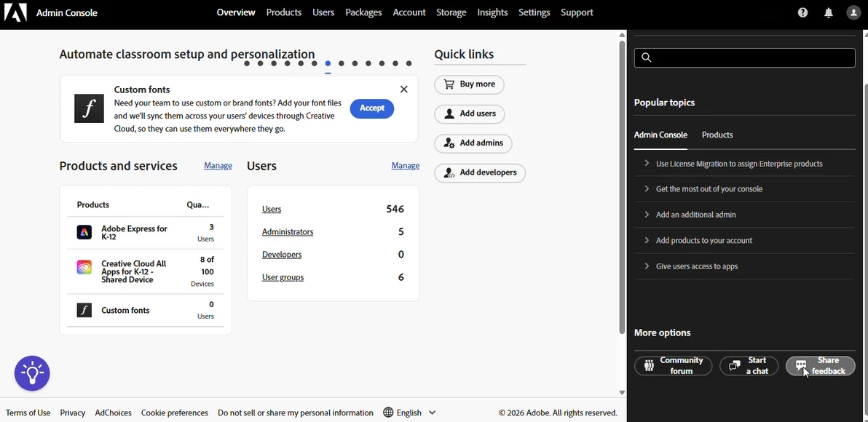Click the globe language icon in footer

[388, 413]
